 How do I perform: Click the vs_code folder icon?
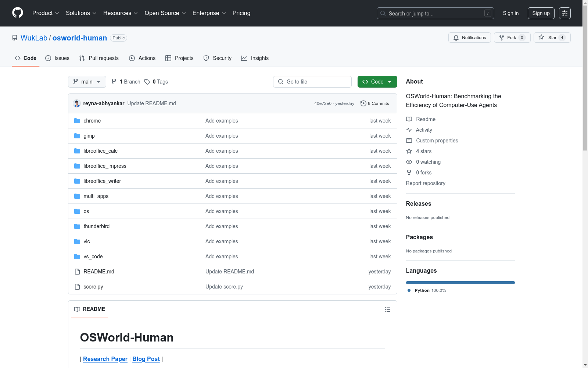click(77, 256)
